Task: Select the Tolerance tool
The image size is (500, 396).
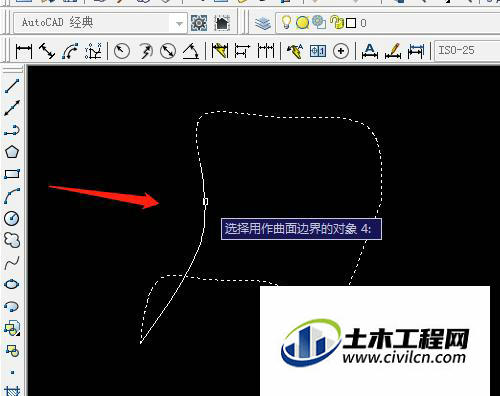Action: (318, 51)
